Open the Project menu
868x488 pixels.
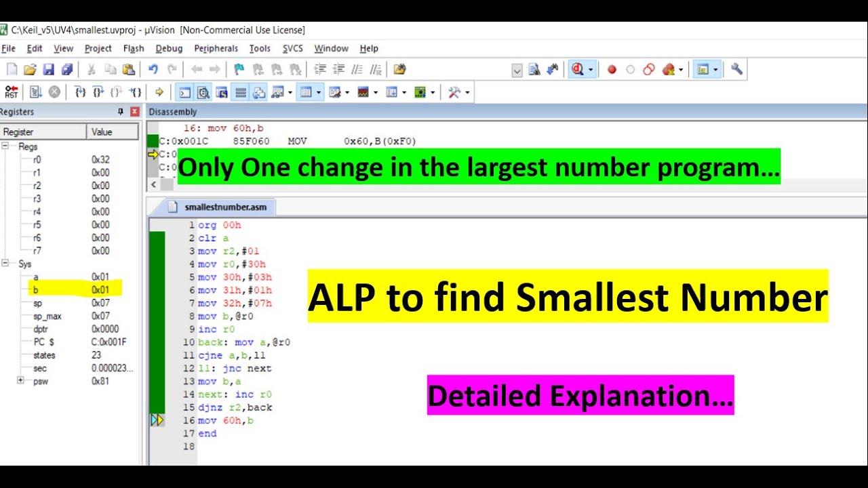pyautogui.click(x=98, y=48)
